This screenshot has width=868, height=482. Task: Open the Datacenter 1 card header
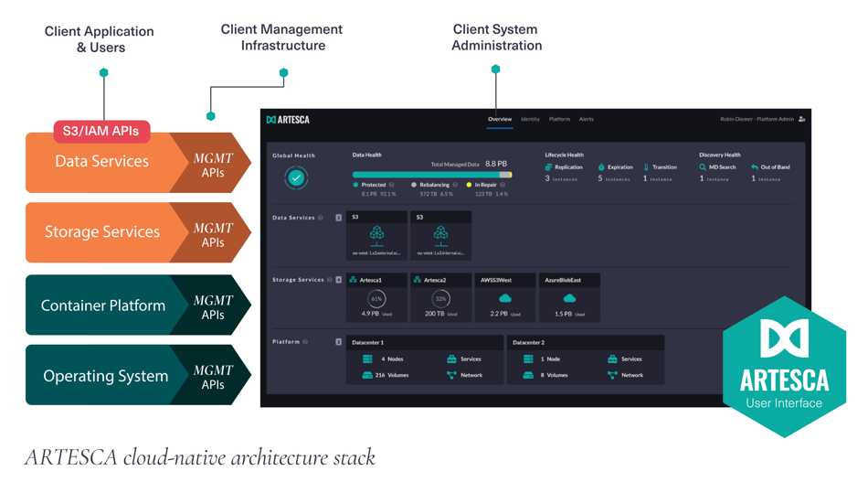point(425,342)
